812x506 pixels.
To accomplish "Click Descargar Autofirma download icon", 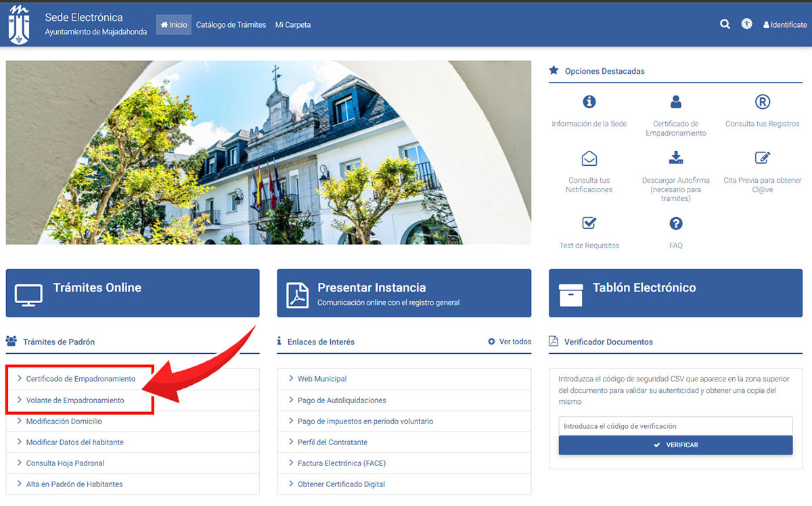I will (675, 158).
